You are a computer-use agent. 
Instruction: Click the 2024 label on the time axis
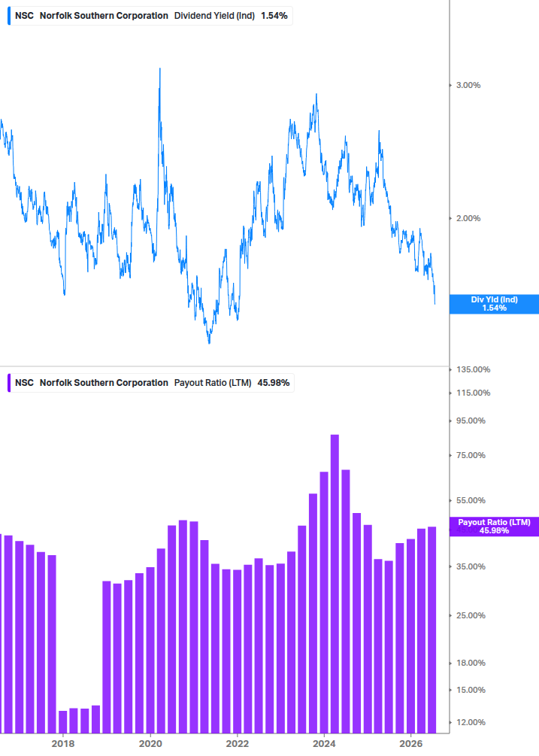pyautogui.click(x=324, y=744)
